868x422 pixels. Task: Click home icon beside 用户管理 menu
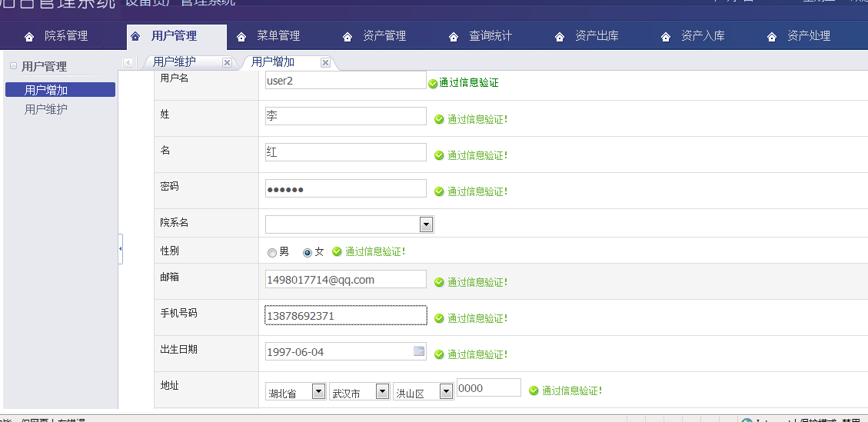(135, 37)
